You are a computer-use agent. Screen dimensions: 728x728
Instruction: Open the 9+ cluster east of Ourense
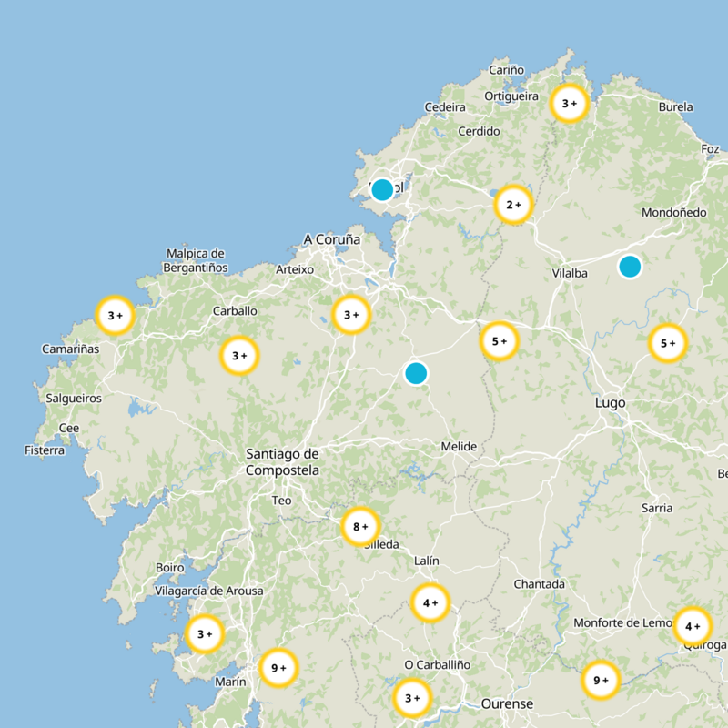601,680
